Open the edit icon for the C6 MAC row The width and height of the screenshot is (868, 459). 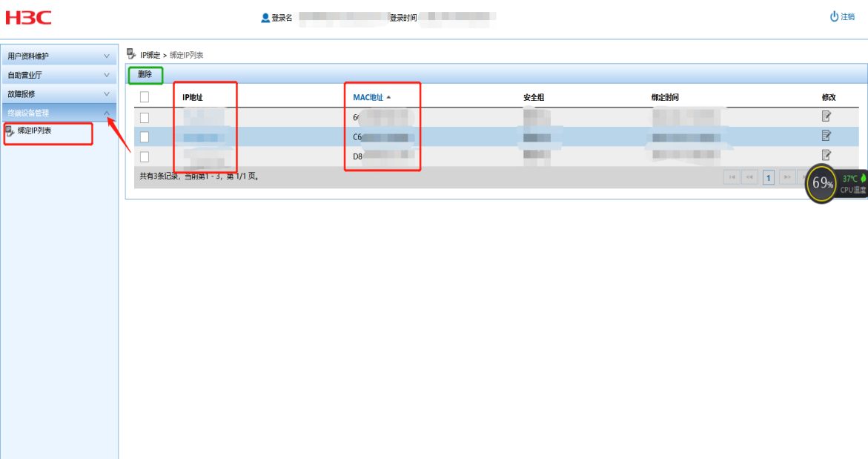pos(826,136)
